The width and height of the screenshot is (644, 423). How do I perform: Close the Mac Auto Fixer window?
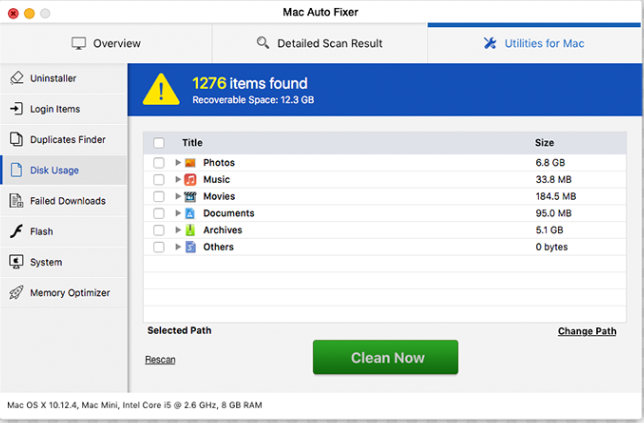13,13
